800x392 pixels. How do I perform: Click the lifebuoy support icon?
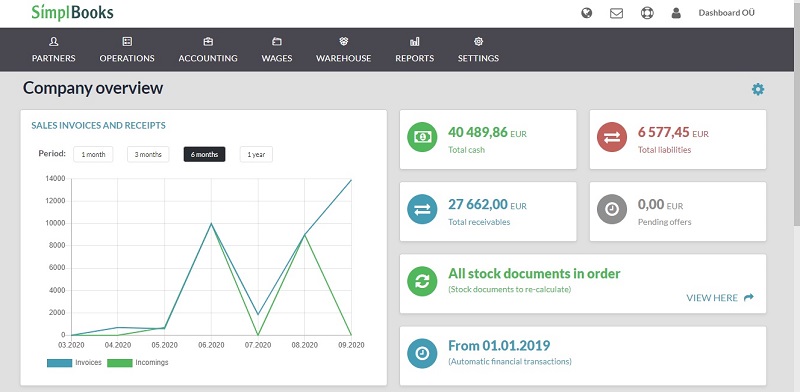[x=647, y=13]
